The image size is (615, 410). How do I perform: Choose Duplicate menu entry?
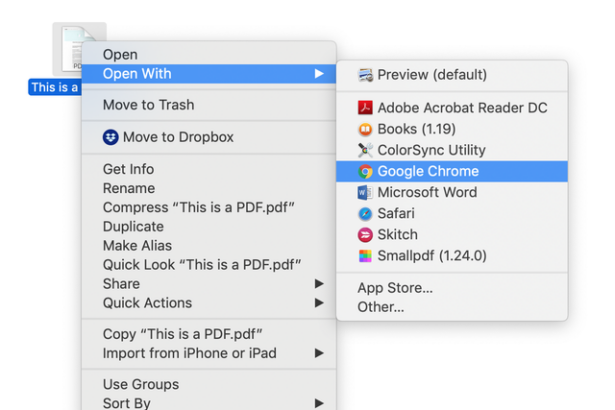pos(209,226)
